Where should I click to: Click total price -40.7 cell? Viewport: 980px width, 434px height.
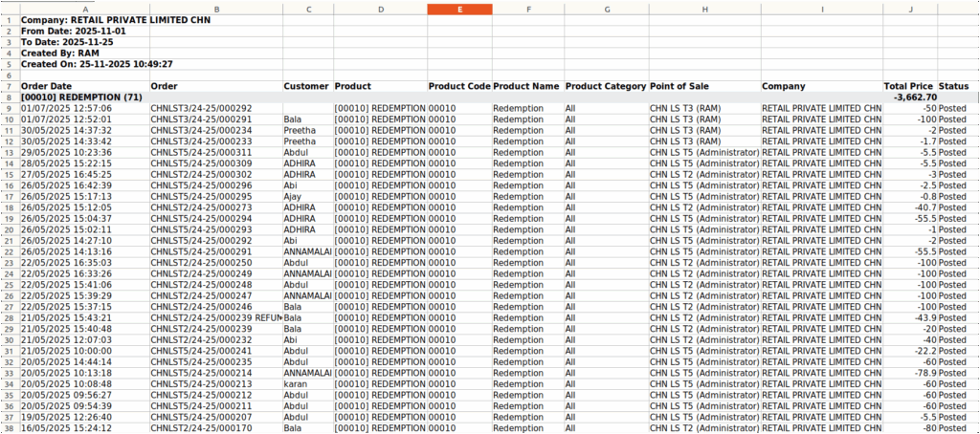pyautogui.click(x=910, y=207)
